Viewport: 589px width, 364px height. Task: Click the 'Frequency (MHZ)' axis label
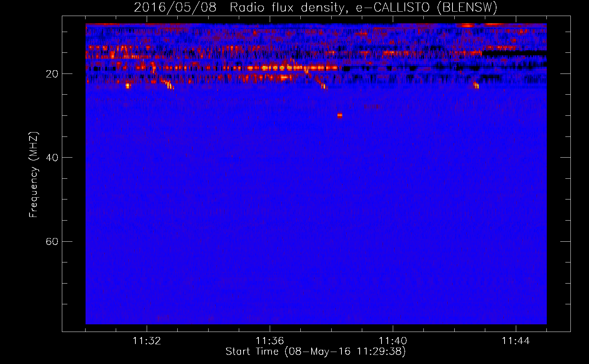coord(33,175)
